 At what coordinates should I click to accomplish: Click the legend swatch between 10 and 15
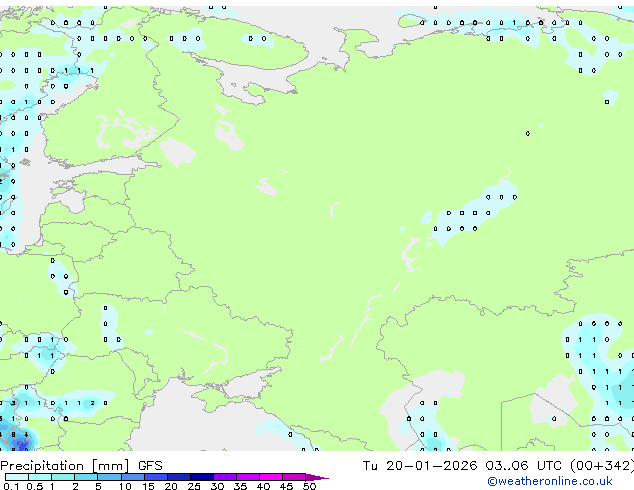[133, 477]
